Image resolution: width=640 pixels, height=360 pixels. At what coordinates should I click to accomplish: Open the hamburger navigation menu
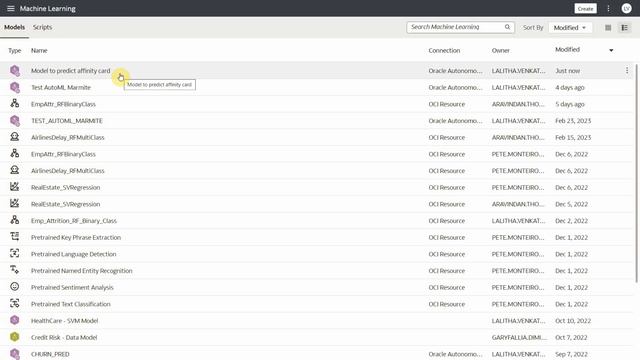point(11,8)
